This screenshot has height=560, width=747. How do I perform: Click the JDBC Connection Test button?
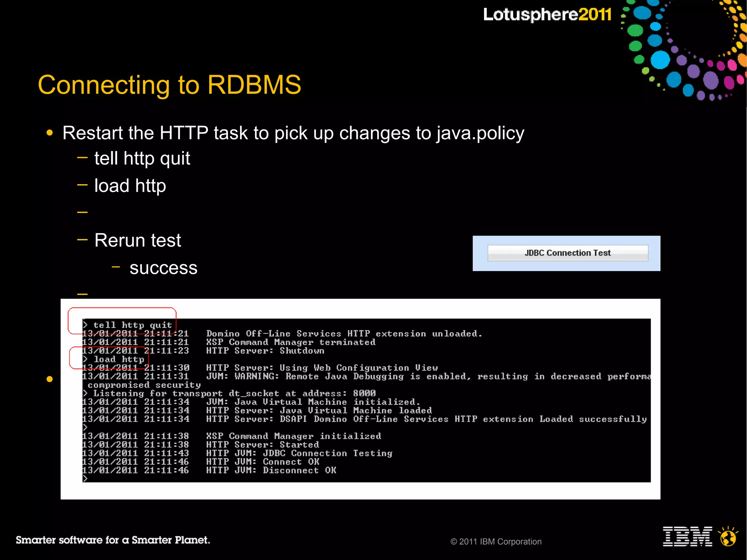pos(568,253)
